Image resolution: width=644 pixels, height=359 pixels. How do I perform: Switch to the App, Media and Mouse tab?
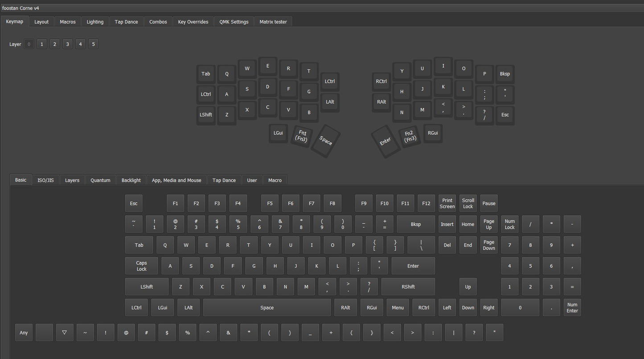pos(176,180)
